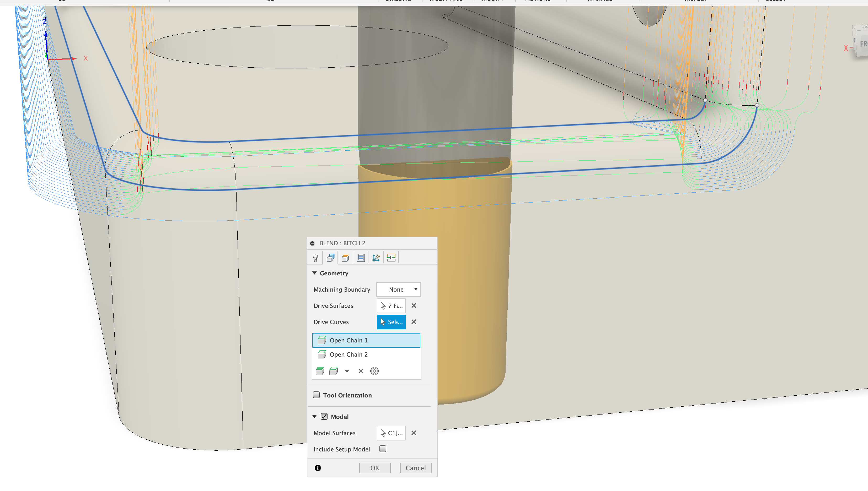The width and height of the screenshot is (868, 491).
Task: Click the info icon at the dialog bottom
Action: 317,468
